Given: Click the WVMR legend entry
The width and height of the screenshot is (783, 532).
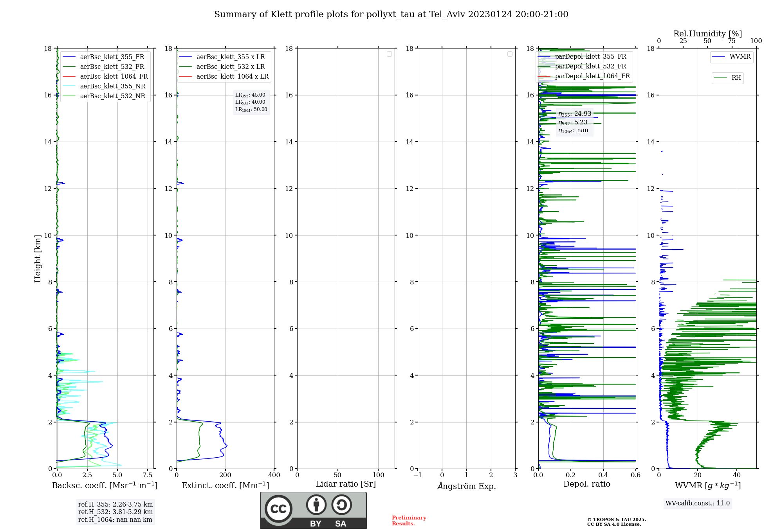Looking at the screenshot, I should pos(732,57).
